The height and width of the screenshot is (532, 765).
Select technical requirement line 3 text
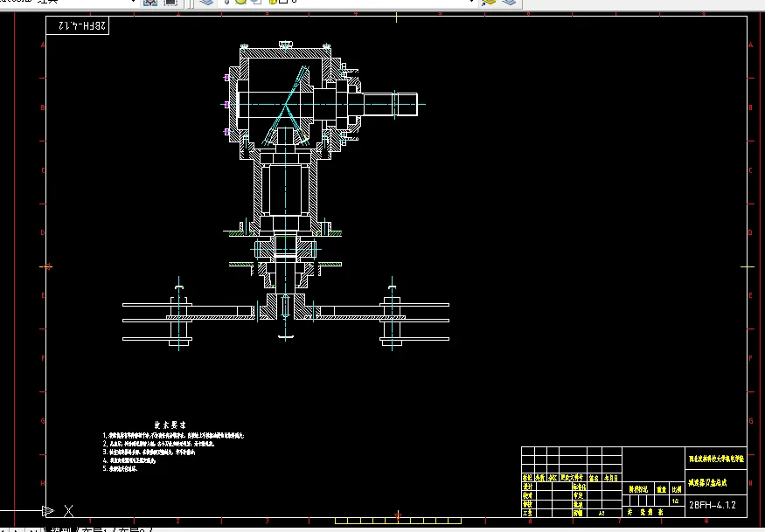(149, 452)
